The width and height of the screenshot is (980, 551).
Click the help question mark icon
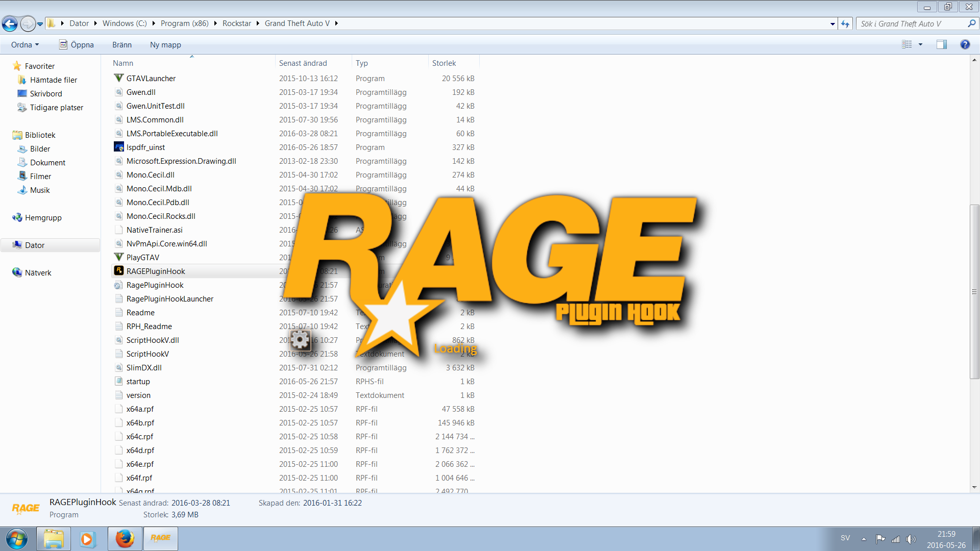[965, 44]
